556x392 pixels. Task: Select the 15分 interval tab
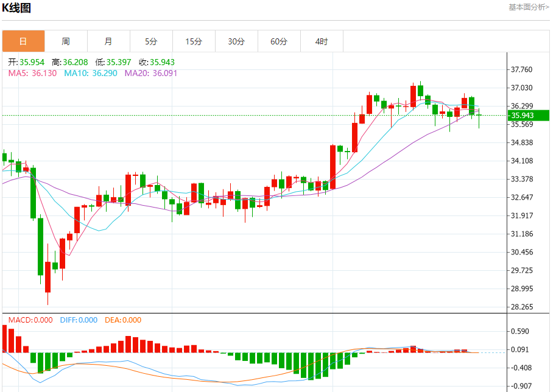tap(194, 41)
